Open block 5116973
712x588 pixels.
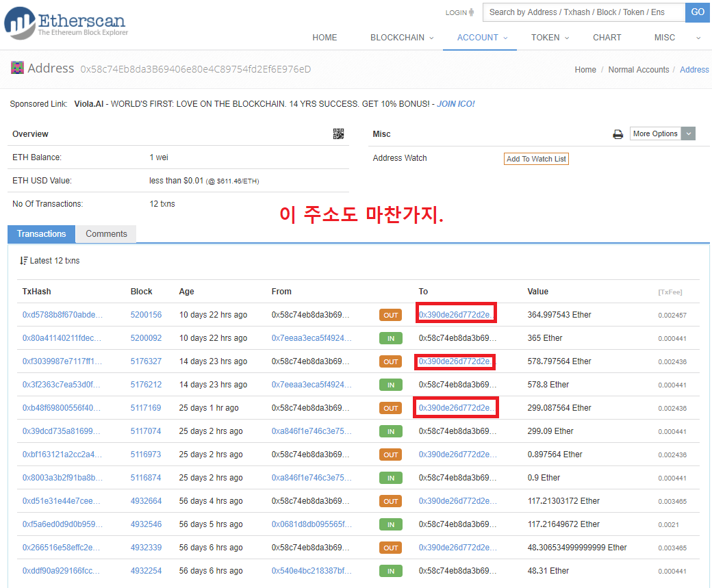point(146,454)
